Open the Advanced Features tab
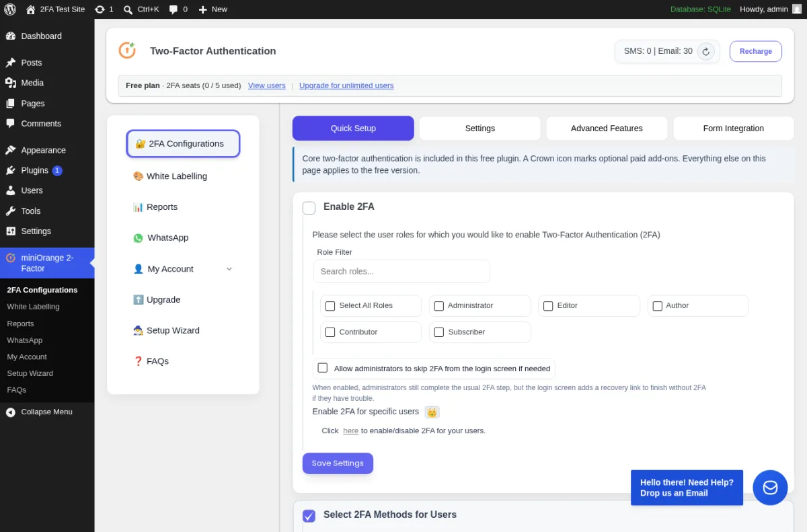The height and width of the screenshot is (532, 807). click(607, 128)
